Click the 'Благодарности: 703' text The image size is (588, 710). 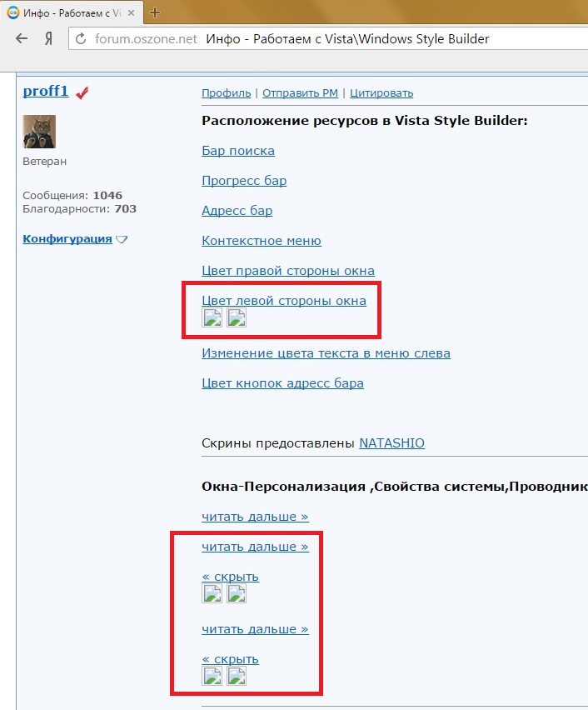pos(79,208)
